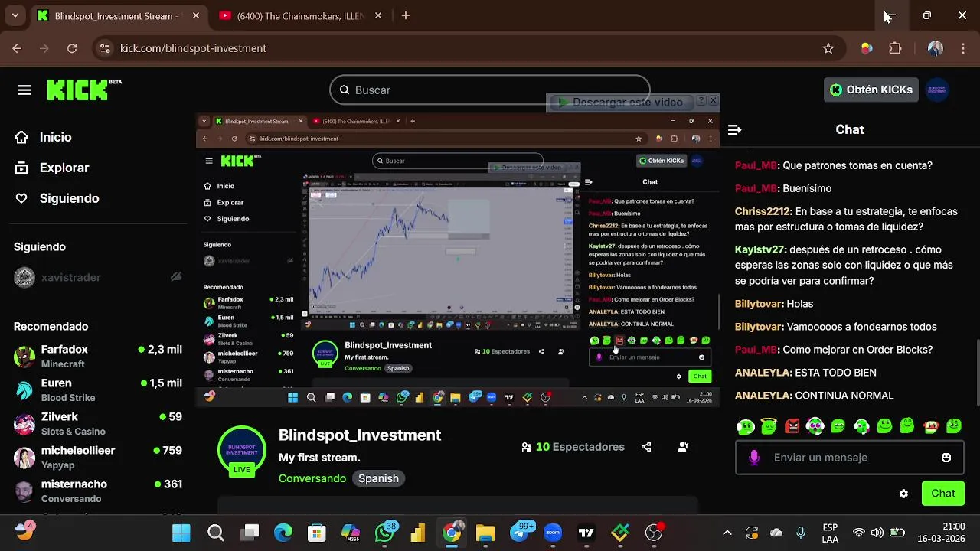Insert the last green smirking emote
980x551 pixels.
tap(954, 426)
